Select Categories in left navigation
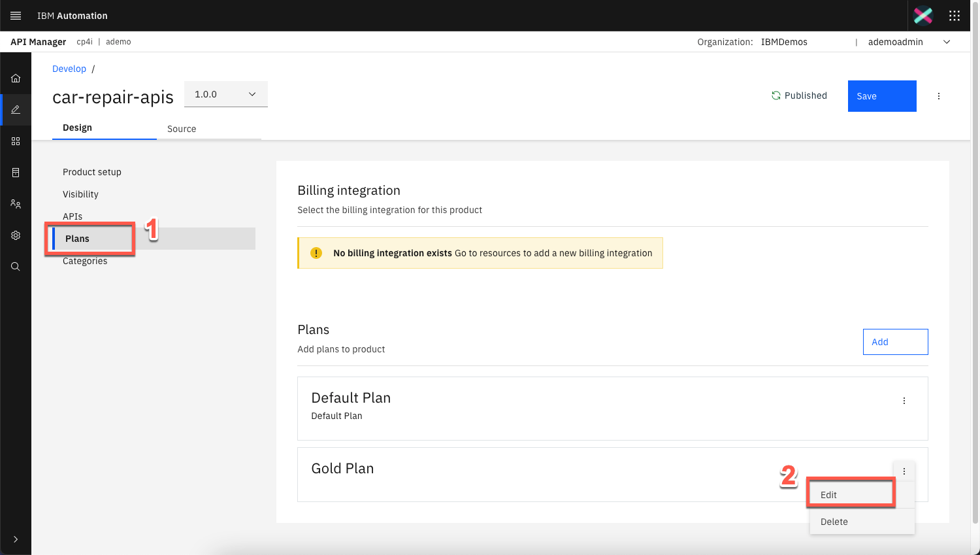980x555 pixels. (85, 261)
